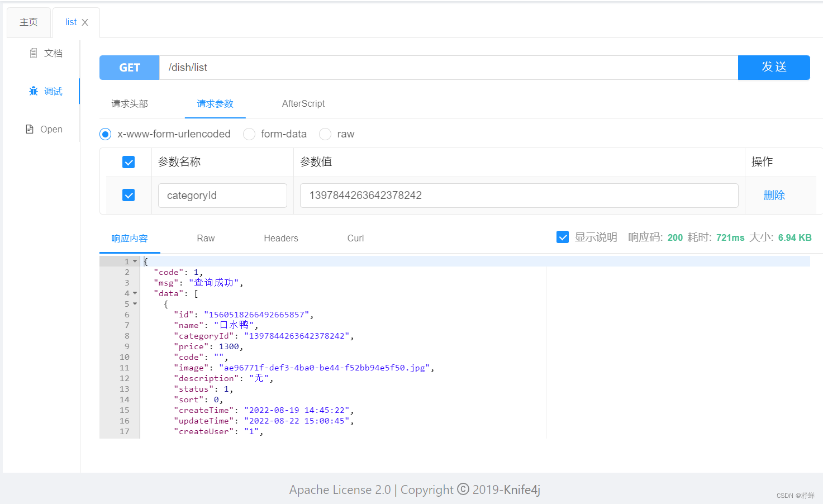823x504 pixels.
Task: Click the GET method selector
Action: click(130, 68)
